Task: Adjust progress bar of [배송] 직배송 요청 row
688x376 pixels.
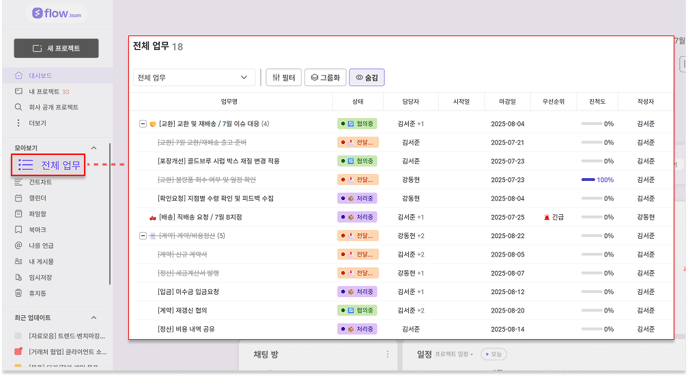Action: coord(591,217)
